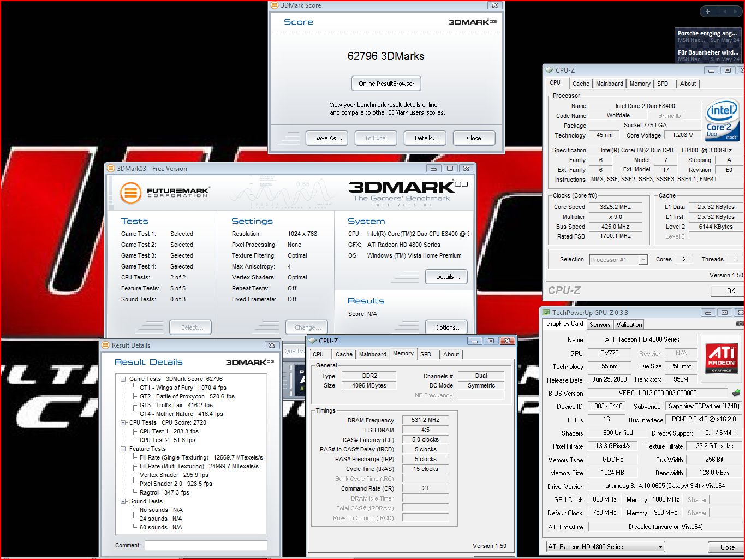
Task: Collapse the Sound Tests tree node
Action: pos(123,501)
